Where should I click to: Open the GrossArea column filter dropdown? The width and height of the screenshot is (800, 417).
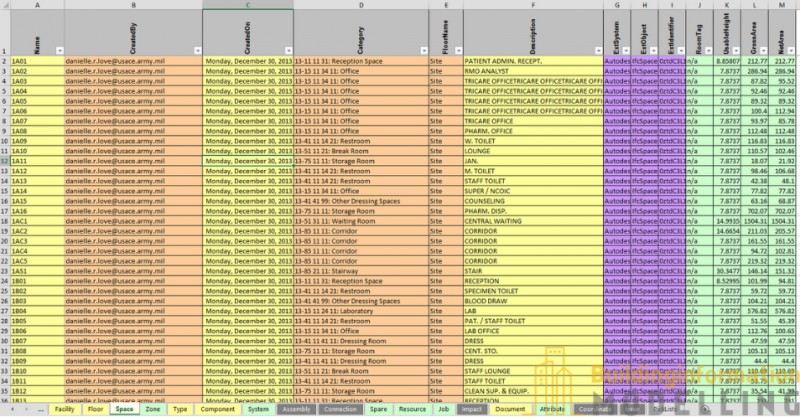[x=763, y=51]
